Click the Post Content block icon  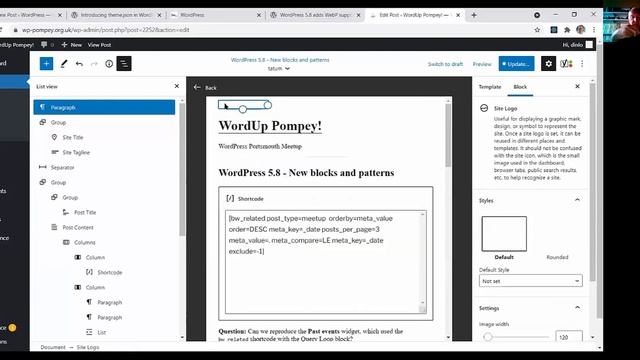tap(54, 227)
